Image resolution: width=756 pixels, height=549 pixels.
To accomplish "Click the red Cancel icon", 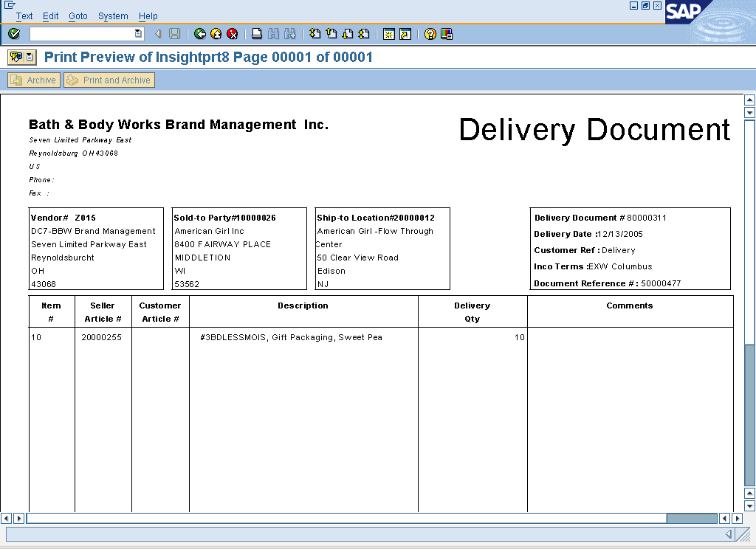I will tap(233, 34).
